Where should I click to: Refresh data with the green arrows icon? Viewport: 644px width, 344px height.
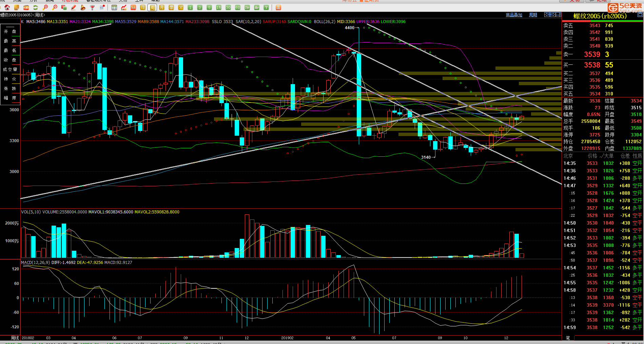[35, 7]
